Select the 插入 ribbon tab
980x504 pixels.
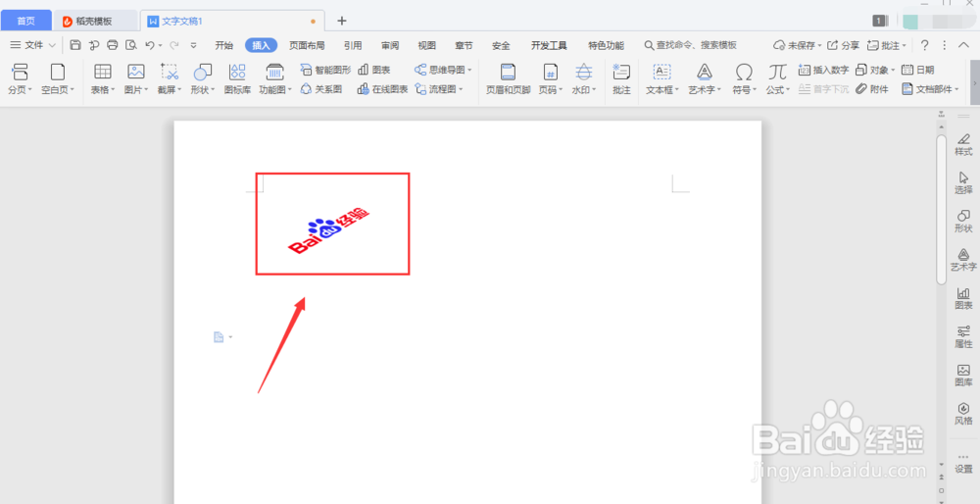pyautogui.click(x=261, y=45)
